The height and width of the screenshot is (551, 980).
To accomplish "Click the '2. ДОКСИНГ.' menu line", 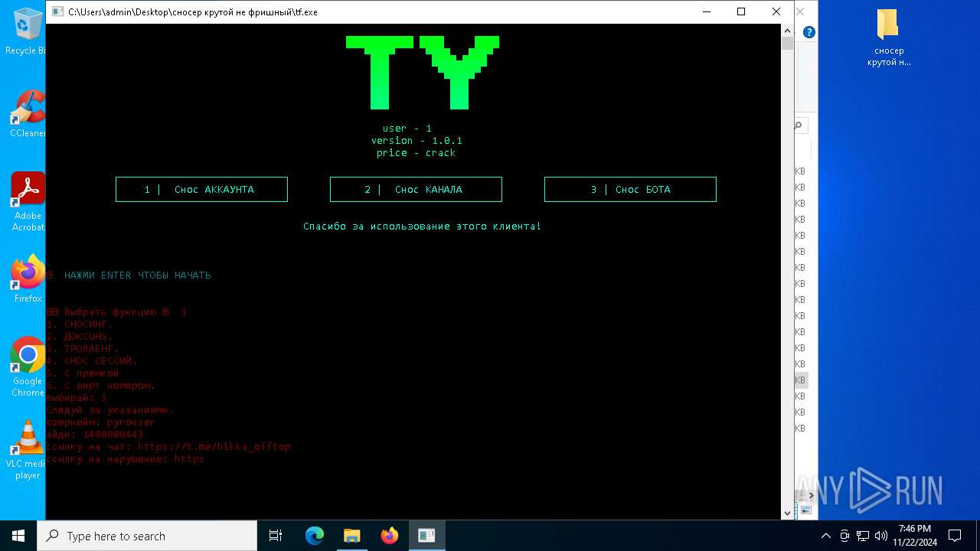I will 79,337.
